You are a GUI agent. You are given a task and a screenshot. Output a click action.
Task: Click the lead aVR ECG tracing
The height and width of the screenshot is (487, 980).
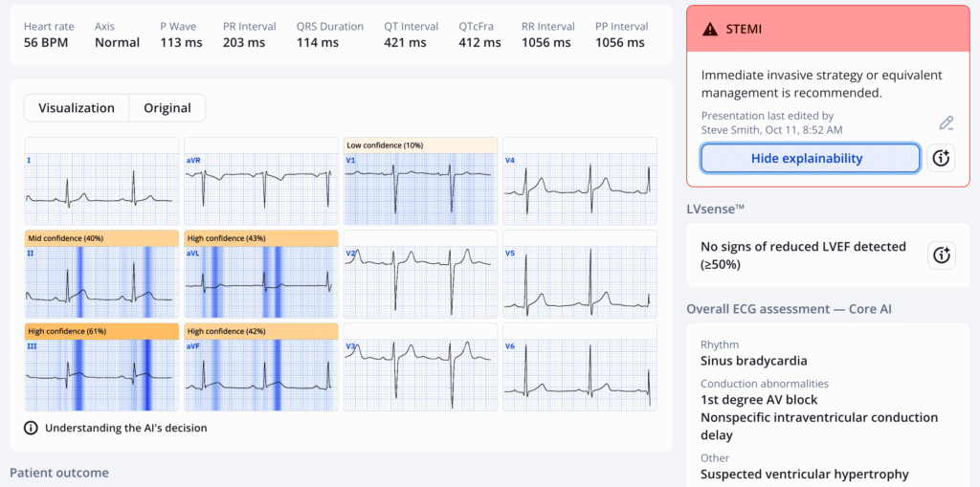261,182
